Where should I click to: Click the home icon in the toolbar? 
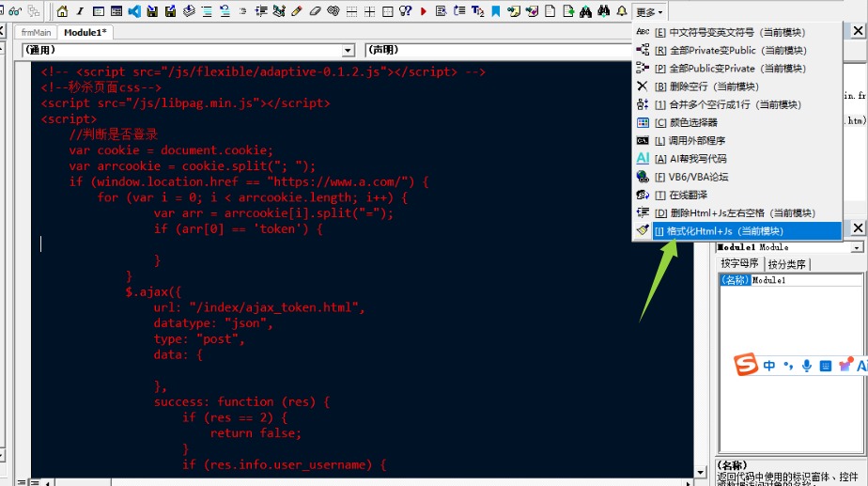(x=63, y=11)
